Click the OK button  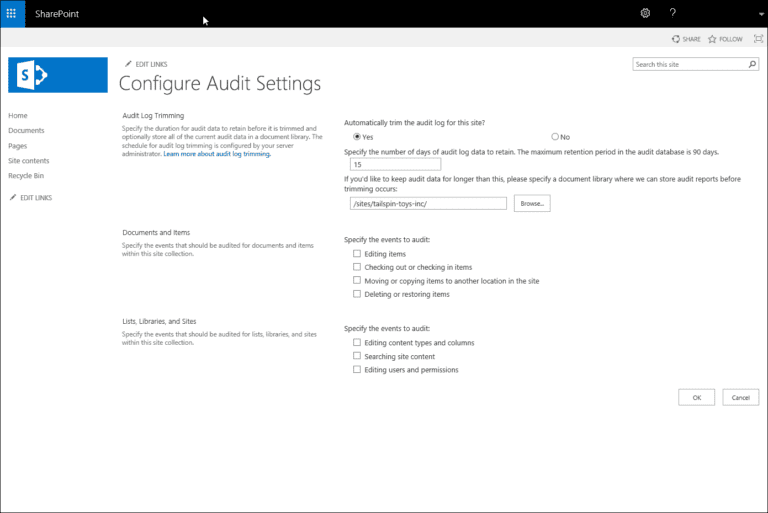pos(696,397)
